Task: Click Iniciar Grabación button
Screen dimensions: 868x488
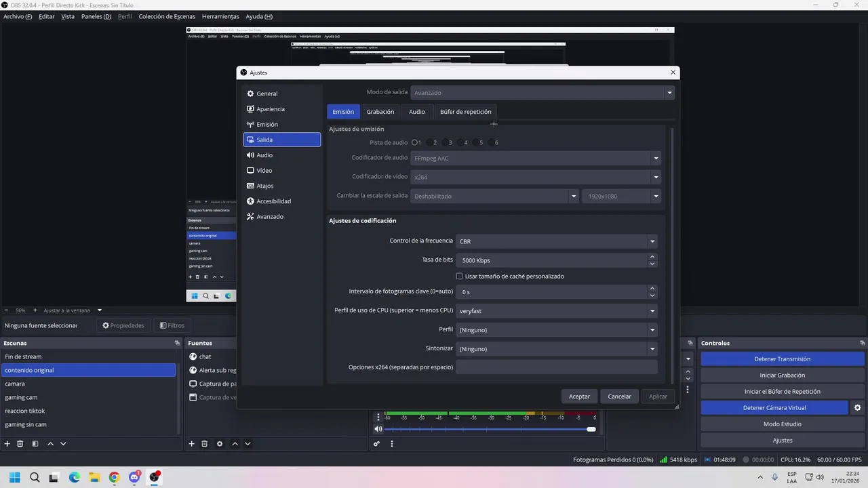Action: pos(782,375)
